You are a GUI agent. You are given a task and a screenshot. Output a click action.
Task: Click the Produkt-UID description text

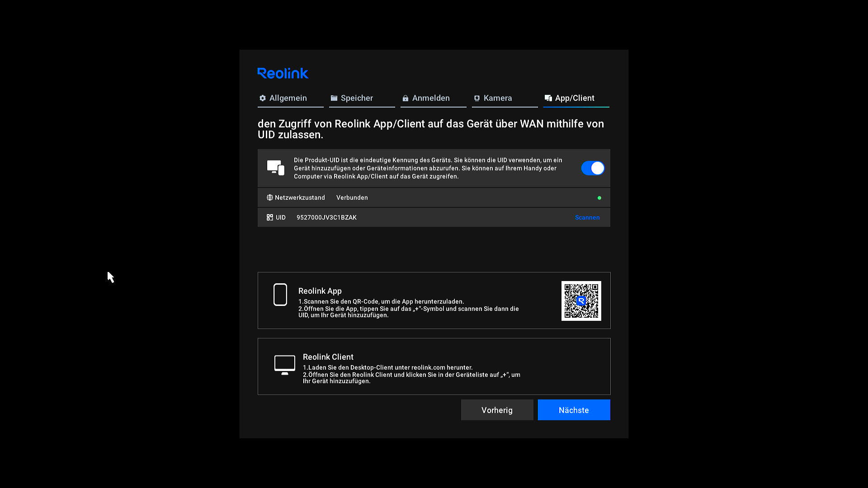428,168
